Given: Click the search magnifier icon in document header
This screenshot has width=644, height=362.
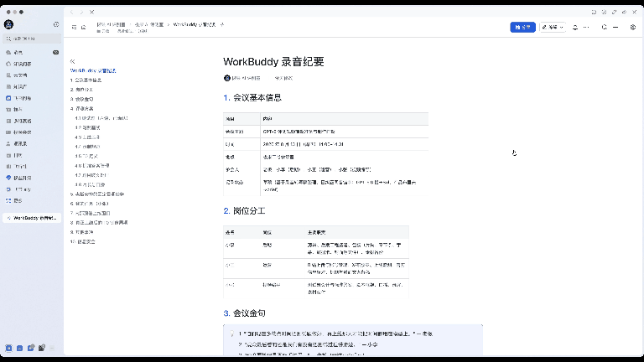Looking at the screenshot, I should point(604,27).
